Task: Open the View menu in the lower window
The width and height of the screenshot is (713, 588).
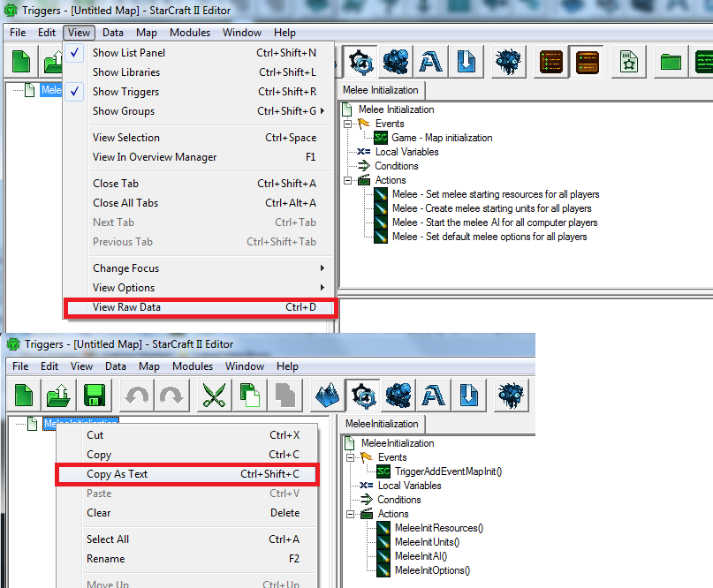Action: point(81,366)
